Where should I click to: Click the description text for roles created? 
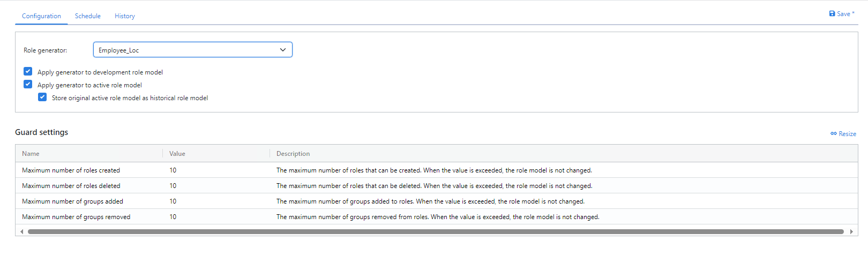pos(434,170)
